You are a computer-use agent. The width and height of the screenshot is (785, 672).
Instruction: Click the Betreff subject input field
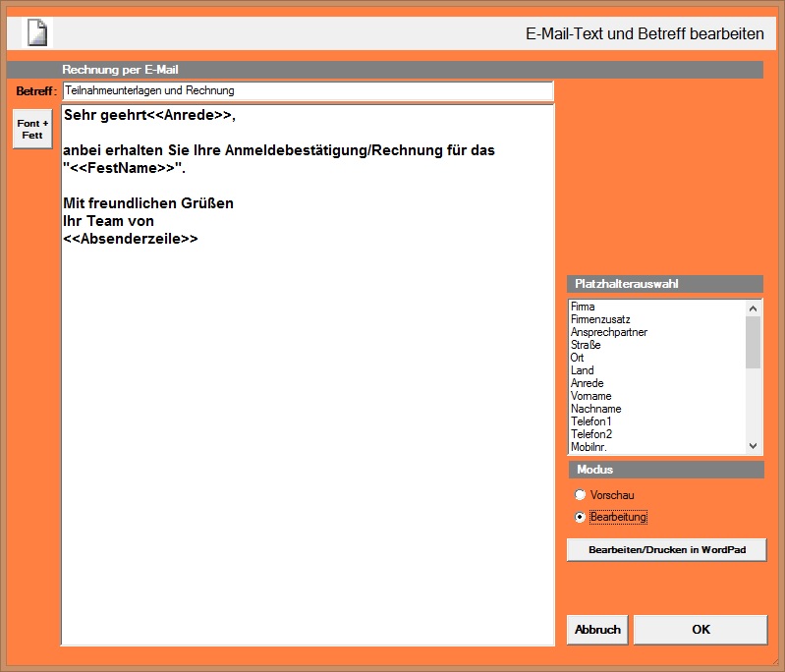click(x=308, y=90)
